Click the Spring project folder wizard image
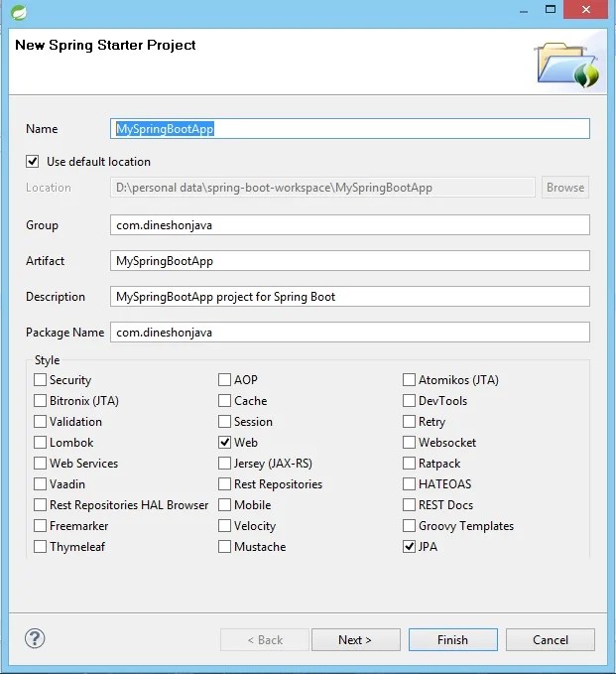 pyautogui.click(x=567, y=65)
